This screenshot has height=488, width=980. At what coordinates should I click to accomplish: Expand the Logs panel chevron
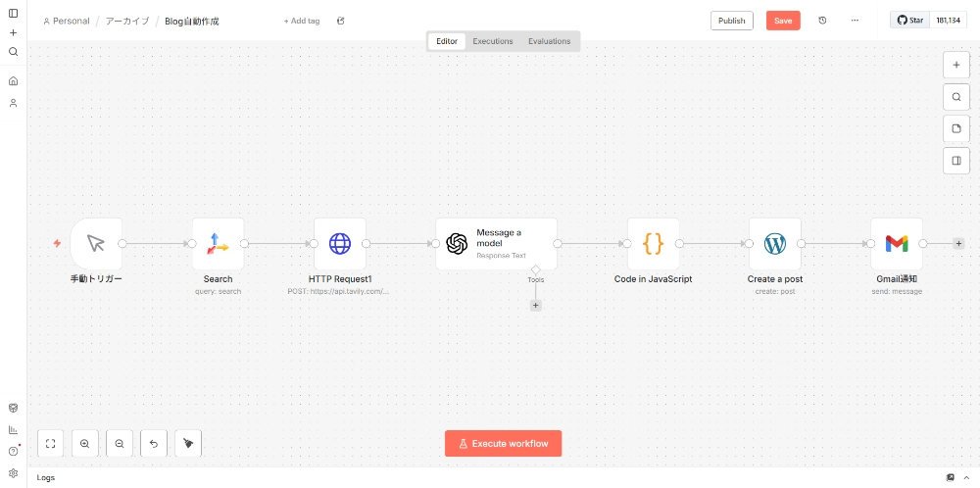(x=966, y=477)
